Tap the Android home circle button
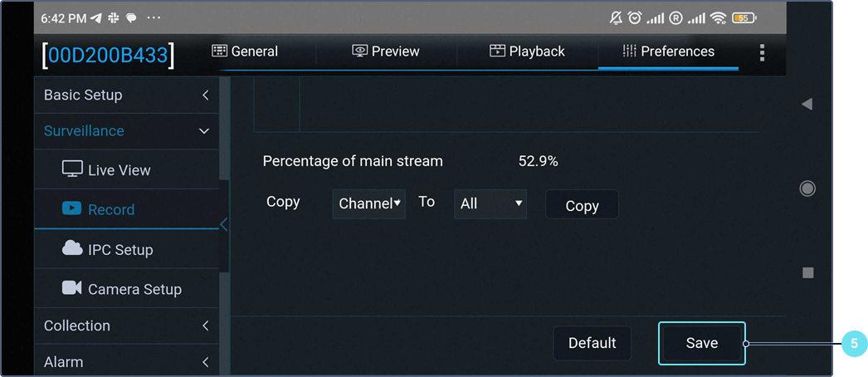The width and height of the screenshot is (868, 377). [x=807, y=188]
